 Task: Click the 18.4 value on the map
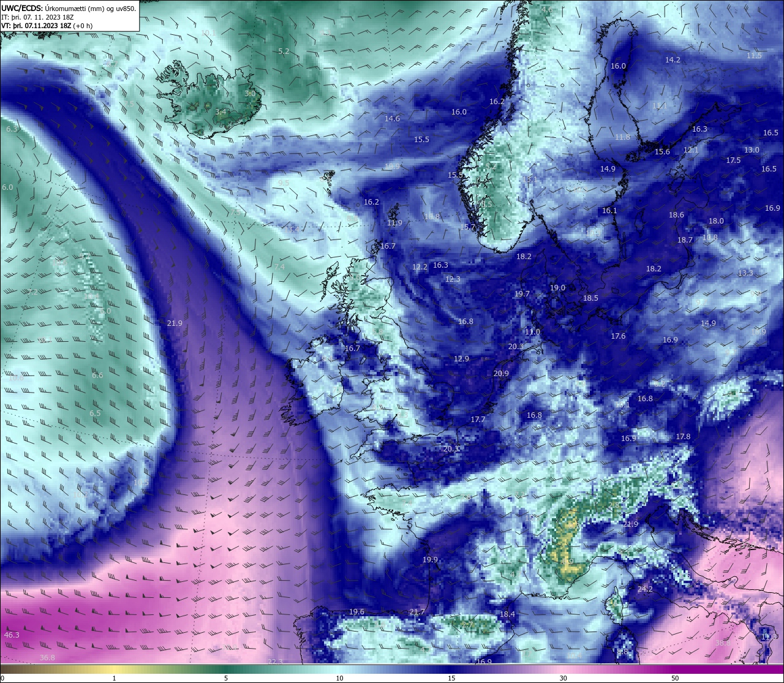coord(507,614)
